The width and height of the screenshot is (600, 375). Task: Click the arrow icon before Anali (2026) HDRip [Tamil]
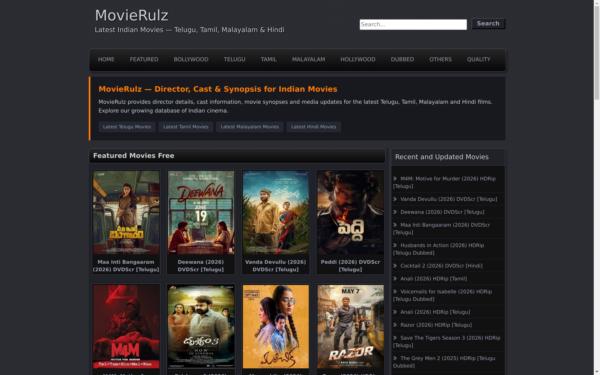[x=395, y=279]
